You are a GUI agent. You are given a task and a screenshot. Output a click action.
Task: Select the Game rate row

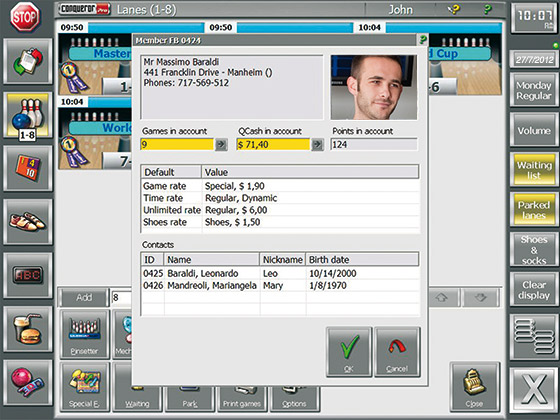[x=280, y=186]
